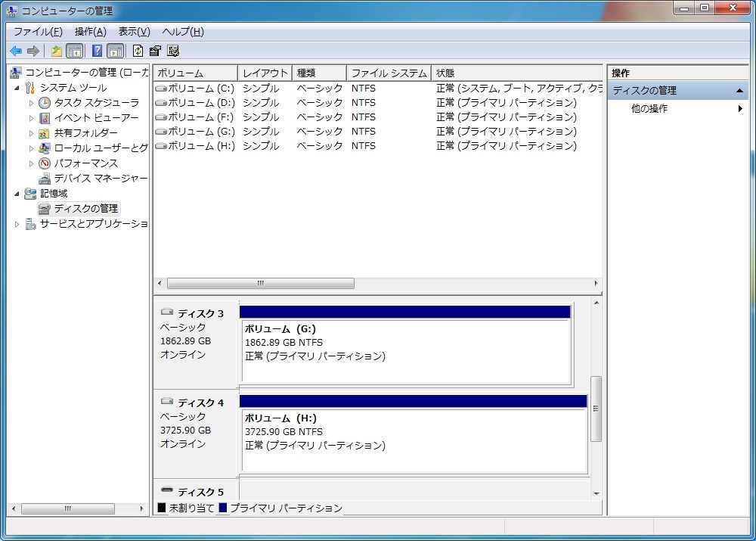Click the コンピューターの管理 root node icon

15,73
